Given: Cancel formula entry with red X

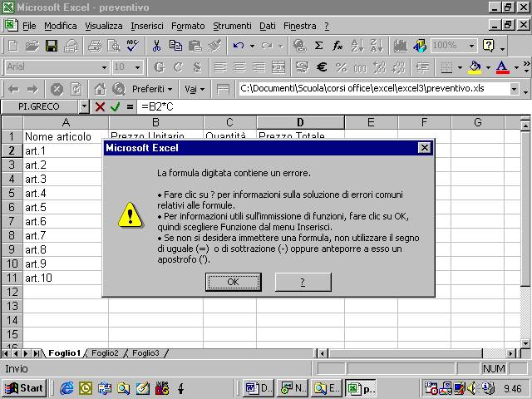Looking at the screenshot, I should pyautogui.click(x=100, y=107).
